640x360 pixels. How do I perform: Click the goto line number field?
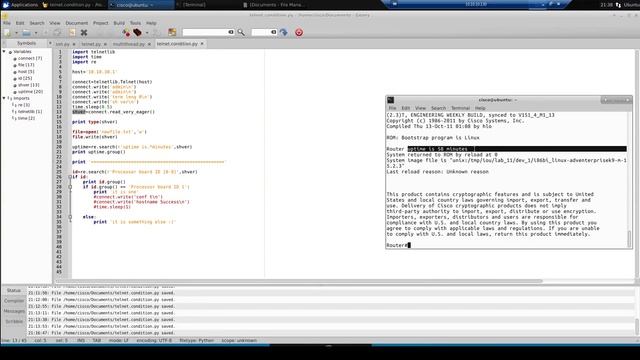click(264, 32)
